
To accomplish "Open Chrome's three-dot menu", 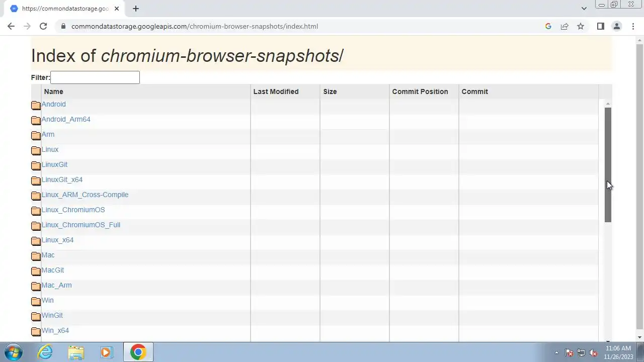I will [x=633, y=26].
